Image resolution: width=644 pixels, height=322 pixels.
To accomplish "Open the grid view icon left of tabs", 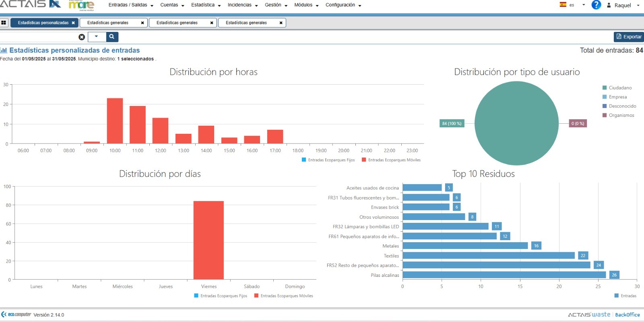I will (4, 23).
